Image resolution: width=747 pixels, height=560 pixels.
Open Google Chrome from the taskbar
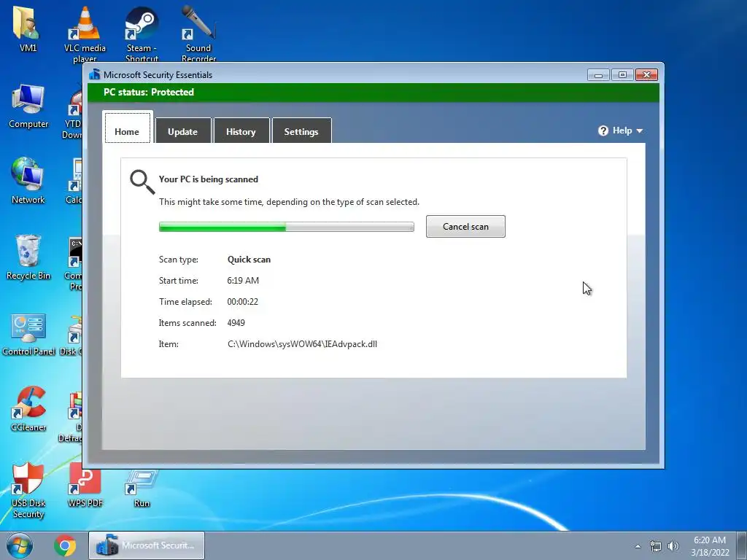click(65, 545)
